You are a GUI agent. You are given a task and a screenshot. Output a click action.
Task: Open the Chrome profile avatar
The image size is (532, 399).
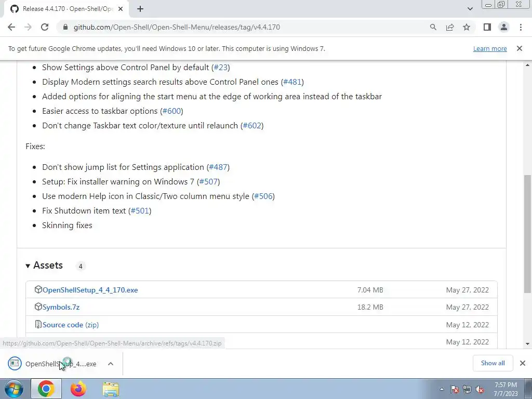(504, 27)
